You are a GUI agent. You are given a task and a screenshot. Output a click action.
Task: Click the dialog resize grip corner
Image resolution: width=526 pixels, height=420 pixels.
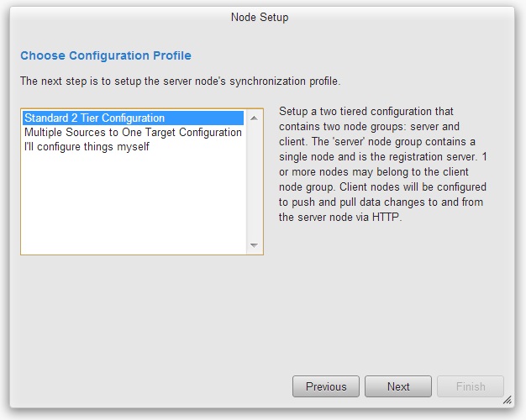pos(508,400)
